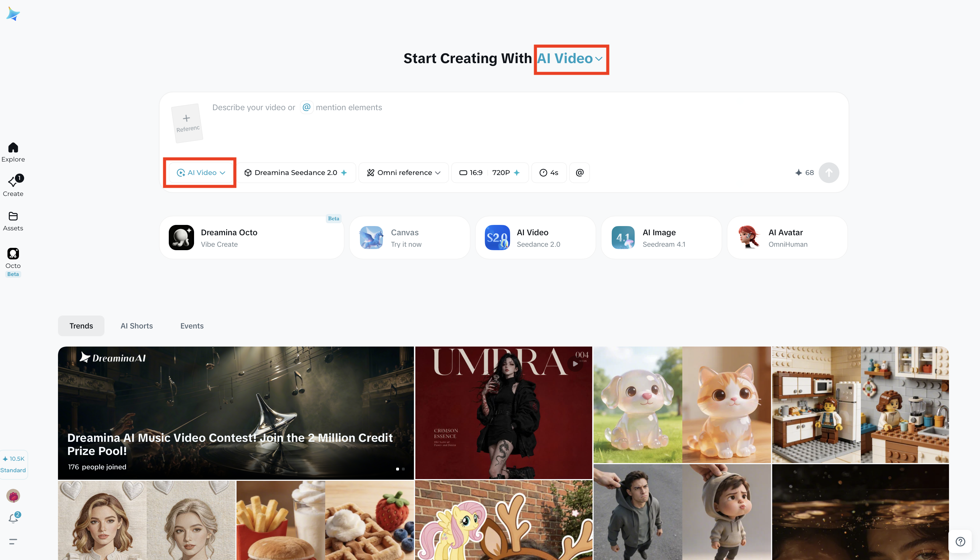Open the AI Video mode dropdown in toolbar
The width and height of the screenshot is (980, 560).
(201, 173)
